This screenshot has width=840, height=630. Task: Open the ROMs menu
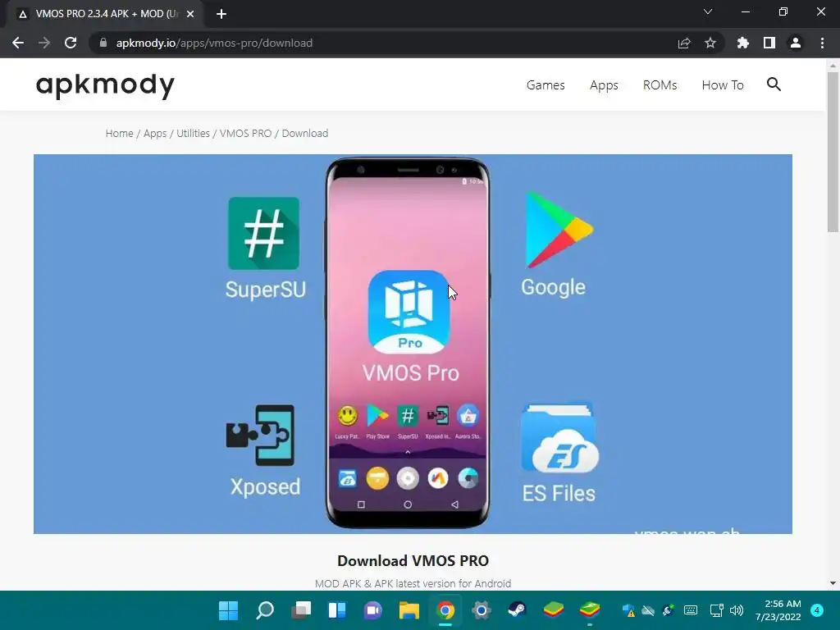[660, 85]
